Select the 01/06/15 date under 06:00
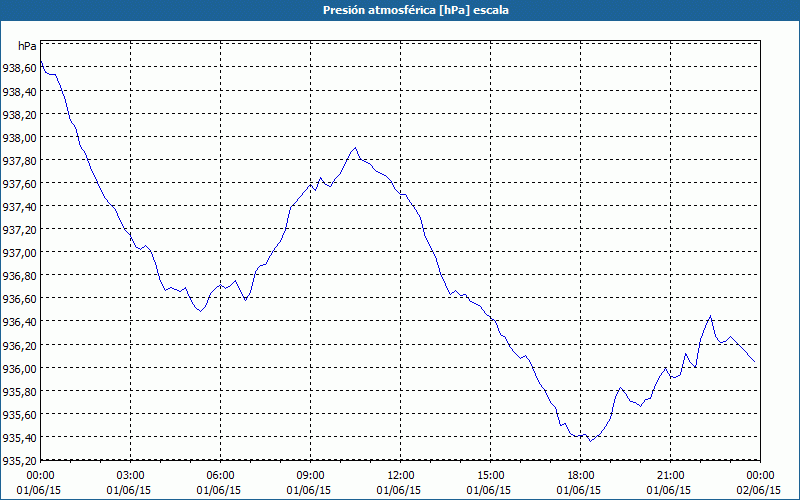The height and width of the screenshot is (500, 800). [x=219, y=490]
